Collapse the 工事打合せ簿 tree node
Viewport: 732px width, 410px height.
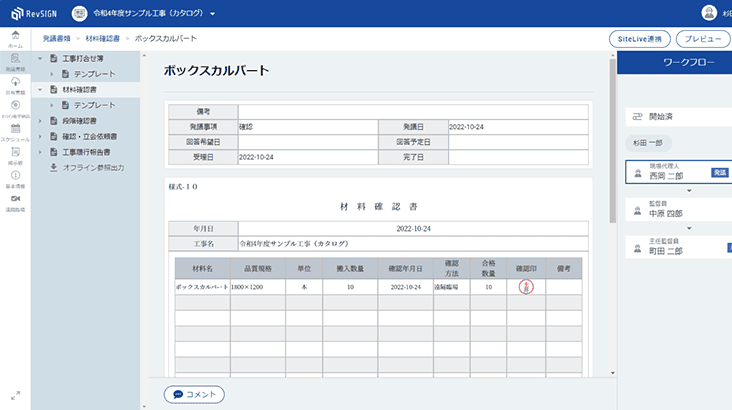tap(39, 59)
